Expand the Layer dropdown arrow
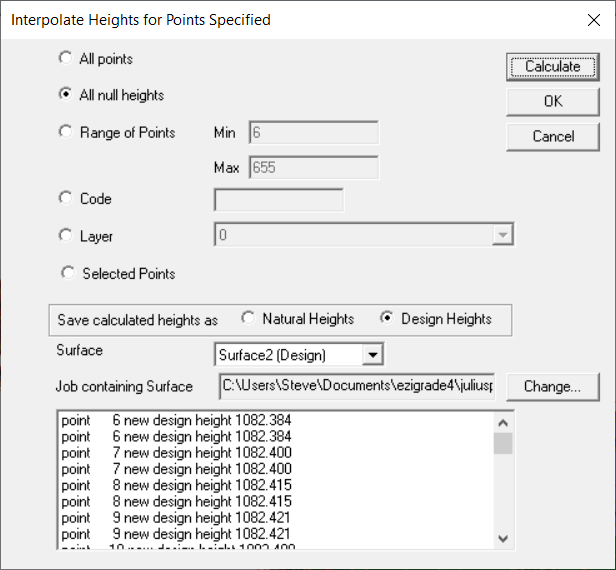The image size is (616, 570). (502, 236)
